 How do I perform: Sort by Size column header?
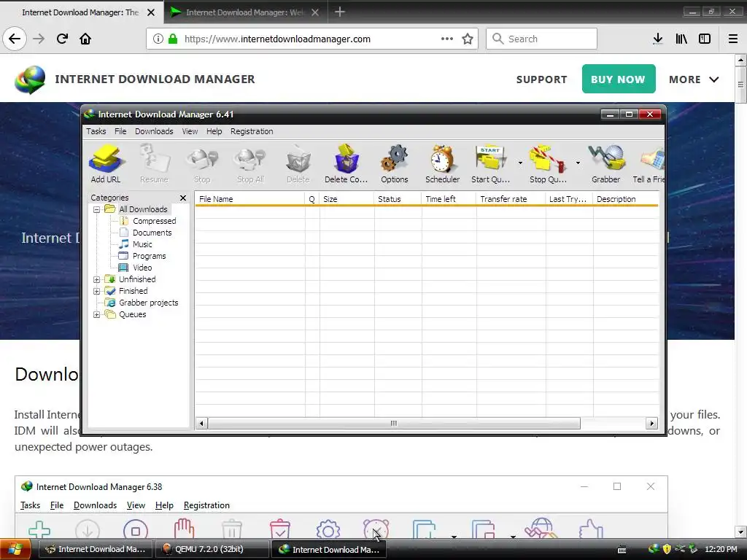click(x=347, y=199)
